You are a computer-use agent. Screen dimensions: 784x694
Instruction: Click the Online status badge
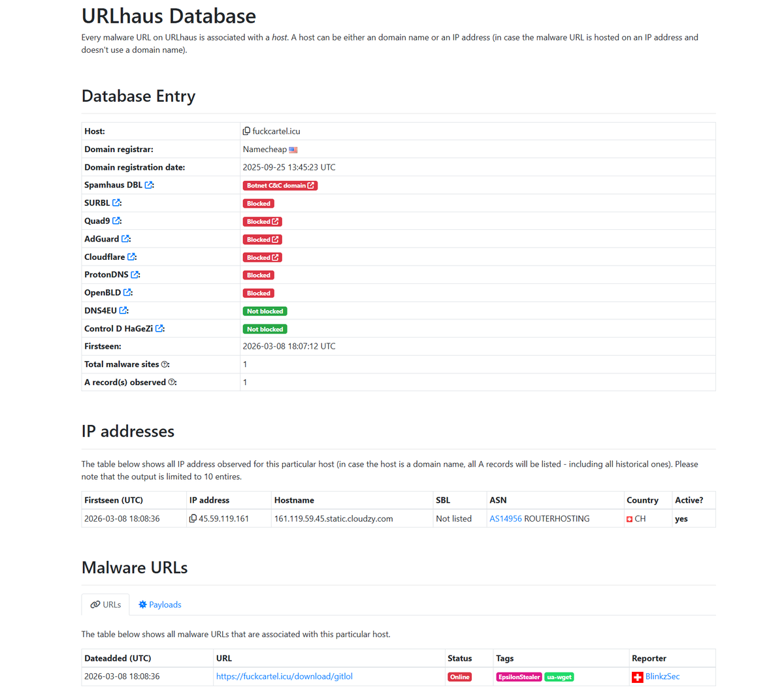point(460,677)
